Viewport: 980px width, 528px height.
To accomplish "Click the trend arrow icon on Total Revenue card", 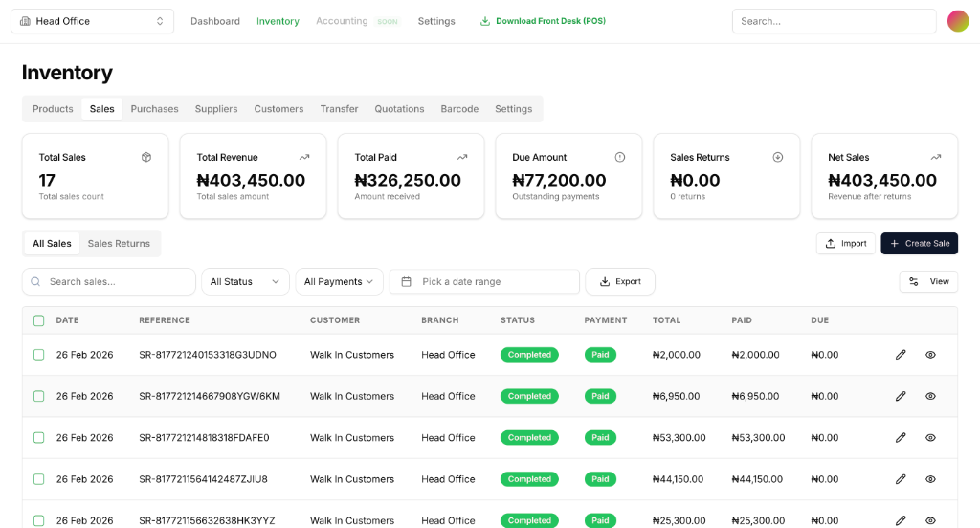I will tap(304, 157).
